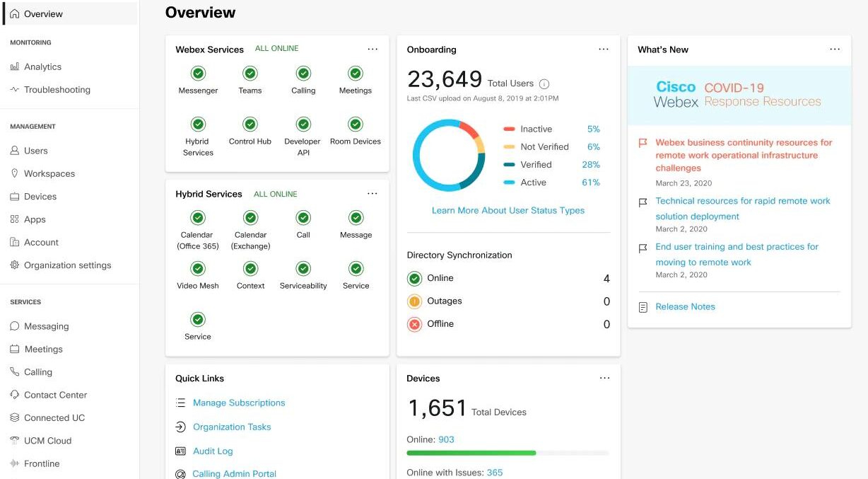
Task: Click the Control Hub status checkmark
Action: pos(250,125)
